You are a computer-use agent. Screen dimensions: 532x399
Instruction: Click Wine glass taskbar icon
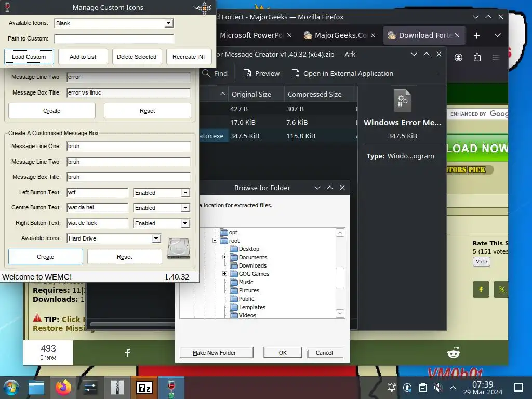(171, 388)
